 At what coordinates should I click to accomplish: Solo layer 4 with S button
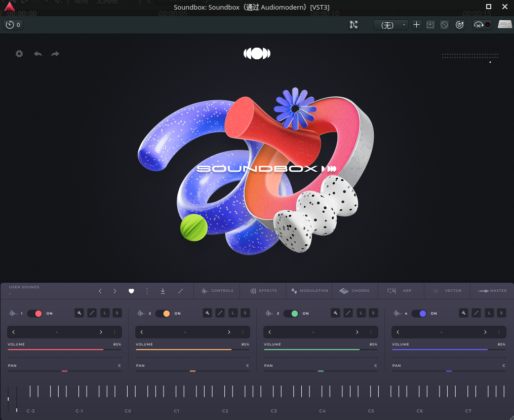pyautogui.click(x=501, y=313)
